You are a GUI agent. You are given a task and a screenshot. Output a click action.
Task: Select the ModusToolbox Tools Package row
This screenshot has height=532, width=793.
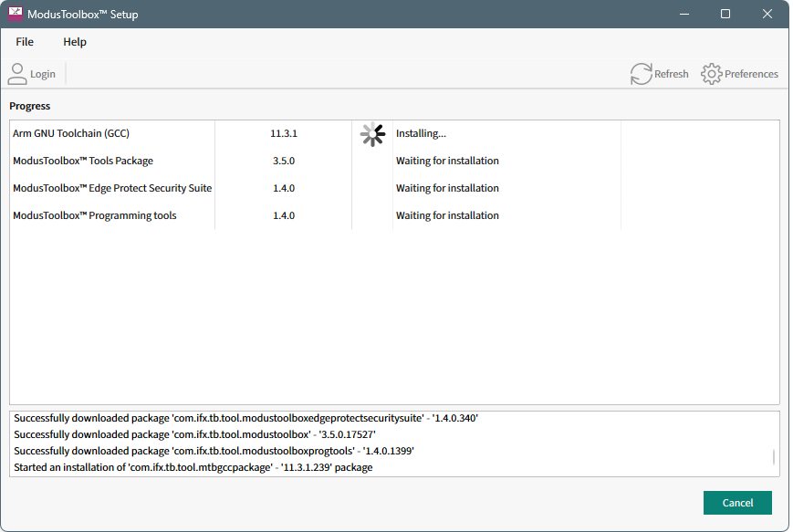coord(83,161)
